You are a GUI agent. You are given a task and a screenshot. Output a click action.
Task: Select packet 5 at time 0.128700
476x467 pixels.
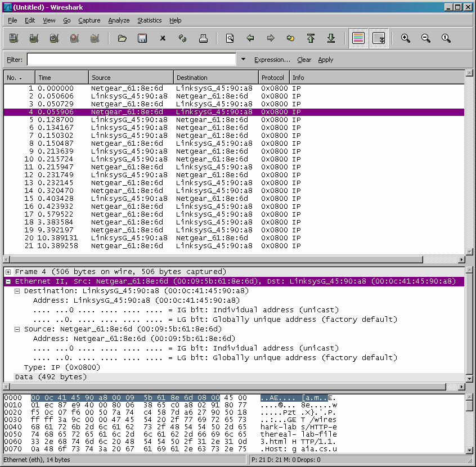[x=234, y=120]
